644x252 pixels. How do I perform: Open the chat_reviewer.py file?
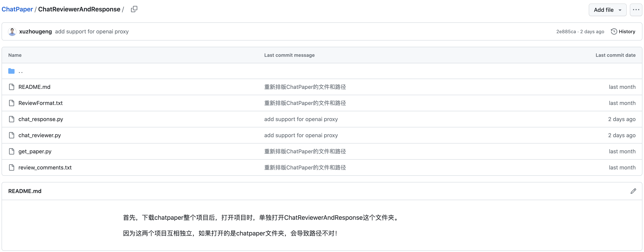pyautogui.click(x=40, y=135)
